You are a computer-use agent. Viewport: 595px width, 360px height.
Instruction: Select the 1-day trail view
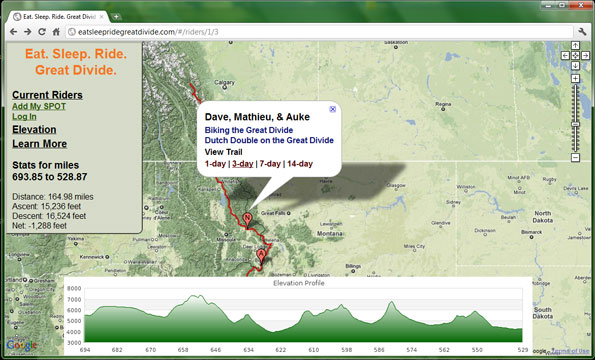[x=215, y=164]
